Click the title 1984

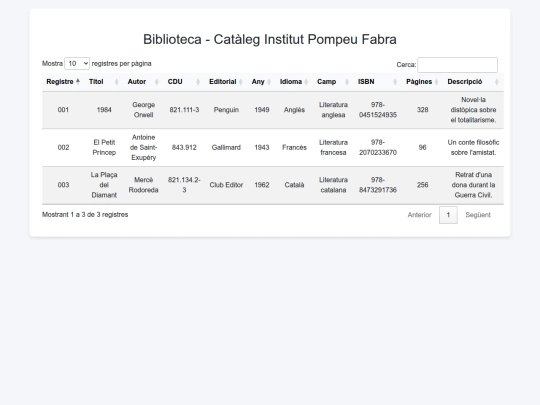tap(104, 110)
